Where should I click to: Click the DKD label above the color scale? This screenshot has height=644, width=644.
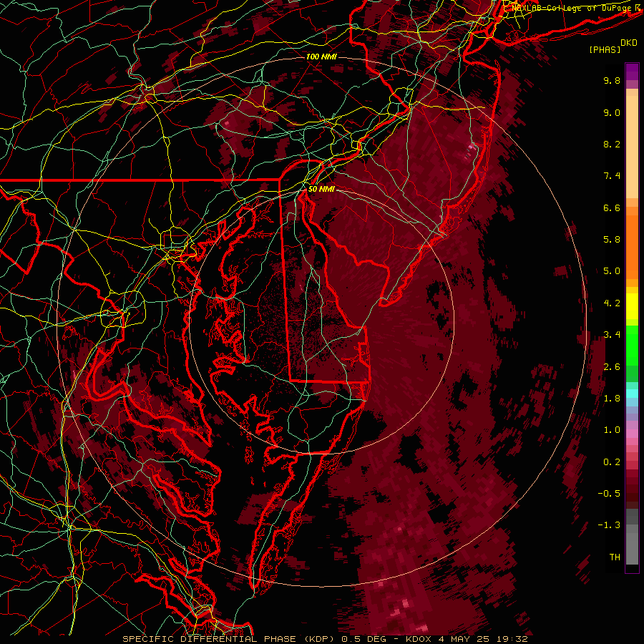tap(629, 43)
